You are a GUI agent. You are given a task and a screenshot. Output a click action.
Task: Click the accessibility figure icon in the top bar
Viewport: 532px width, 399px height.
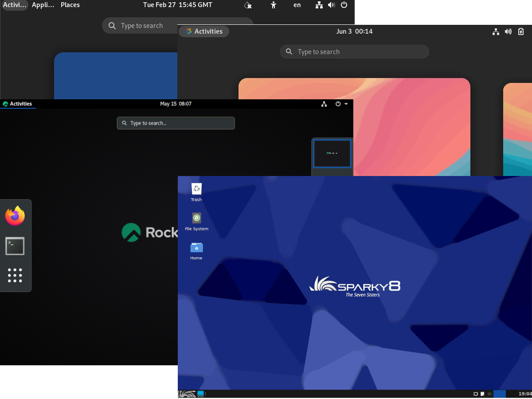click(274, 5)
